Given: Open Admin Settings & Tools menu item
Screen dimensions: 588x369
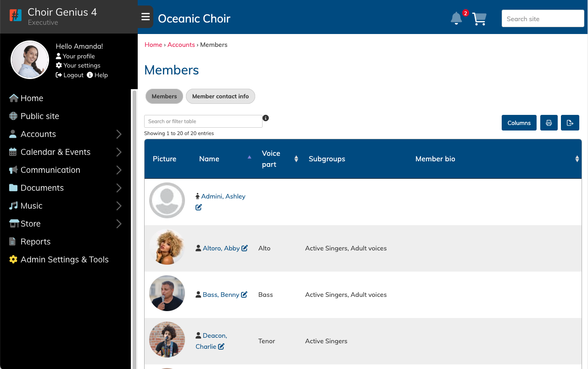Looking at the screenshot, I should [x=66, y=259].
